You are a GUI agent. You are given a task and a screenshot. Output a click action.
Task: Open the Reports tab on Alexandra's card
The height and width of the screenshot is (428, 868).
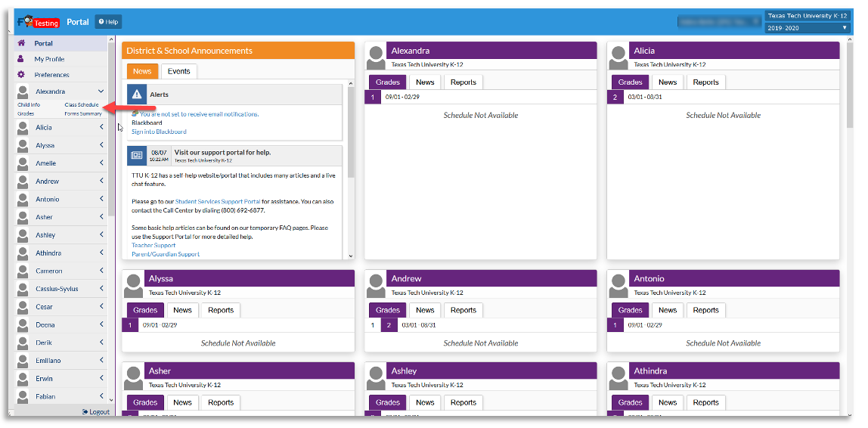coord(463,82)
